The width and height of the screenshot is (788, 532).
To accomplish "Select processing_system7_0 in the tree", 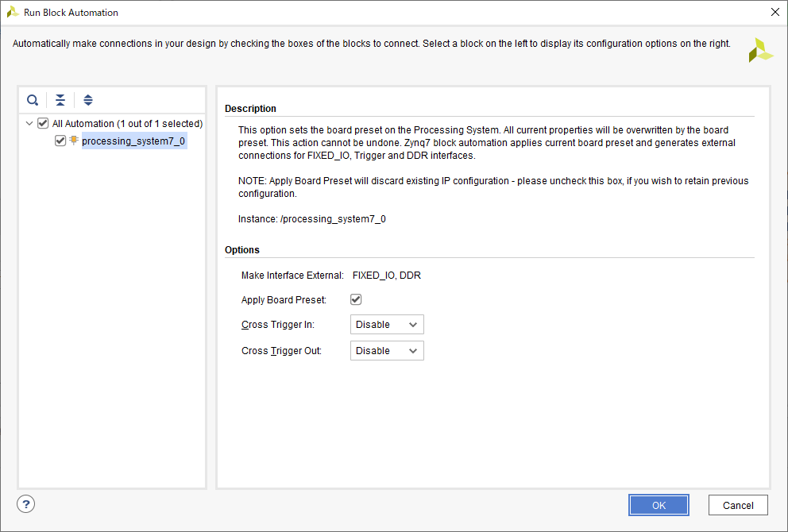I will point(133,141).
